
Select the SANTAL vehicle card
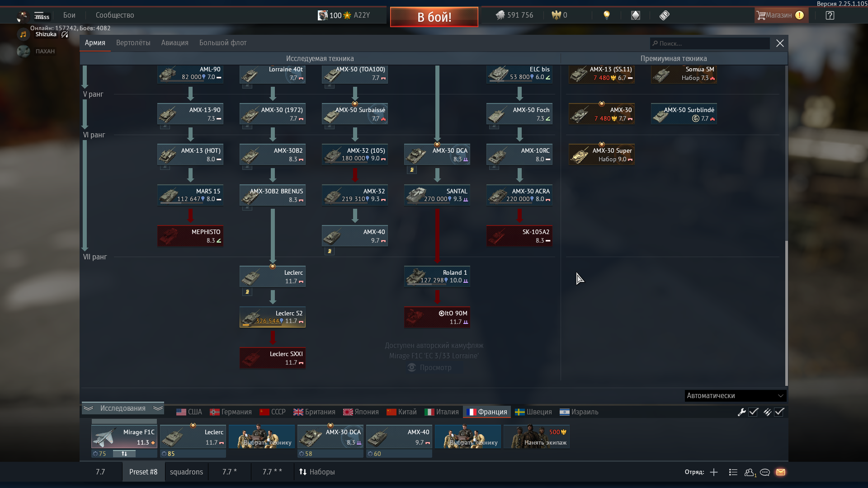click(437, 195)
